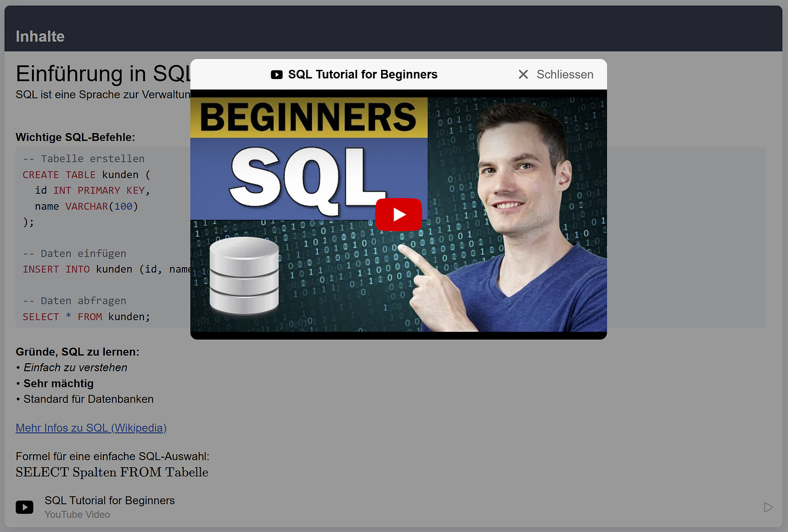Click the name VARCHAR(100) code line
Image resolution: width=788 pixels, height=532 pixels.
point(87,206)
